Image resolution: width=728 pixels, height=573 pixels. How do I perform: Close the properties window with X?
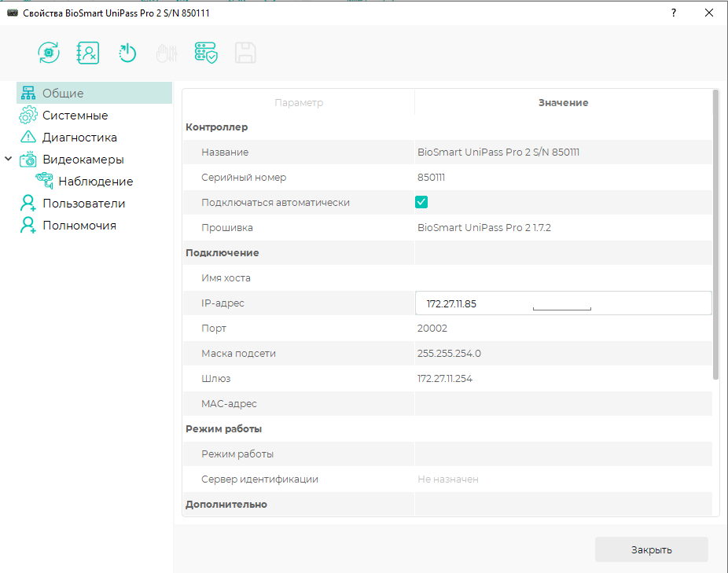pos(709,13)
